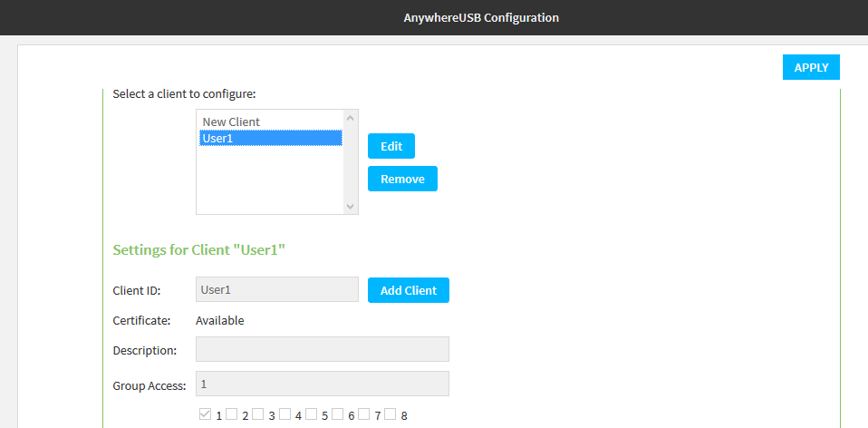Enable group access checkbox 2
The height and width of the screenshot is (428, 868).
click(x=231, y=414)
